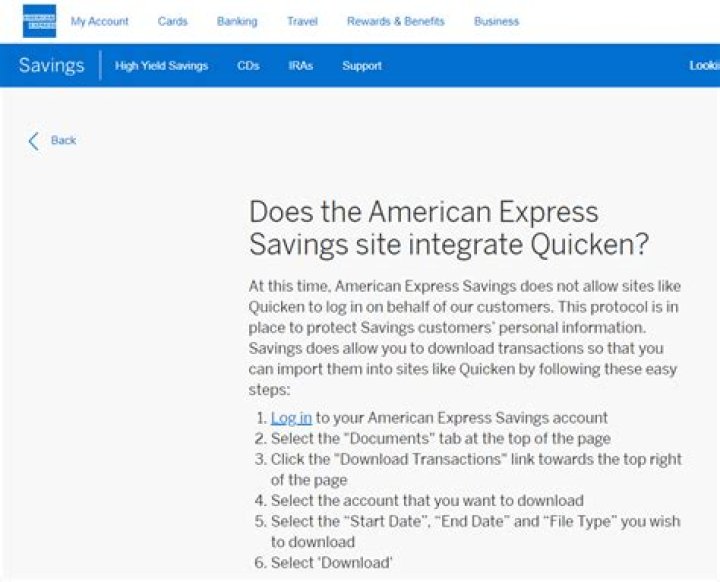This screenshot has height=582, width=720.
Task: Open the Cards menu
Action: pos(173,22)
